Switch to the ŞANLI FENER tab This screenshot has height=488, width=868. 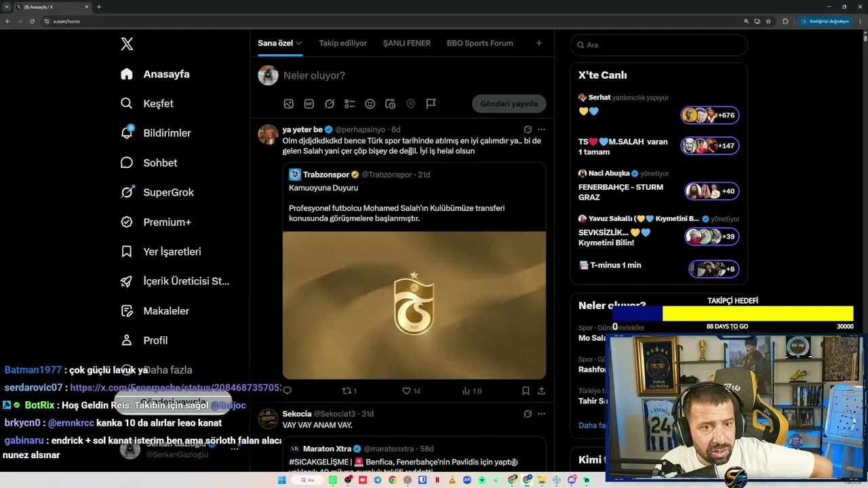point(407,43)
